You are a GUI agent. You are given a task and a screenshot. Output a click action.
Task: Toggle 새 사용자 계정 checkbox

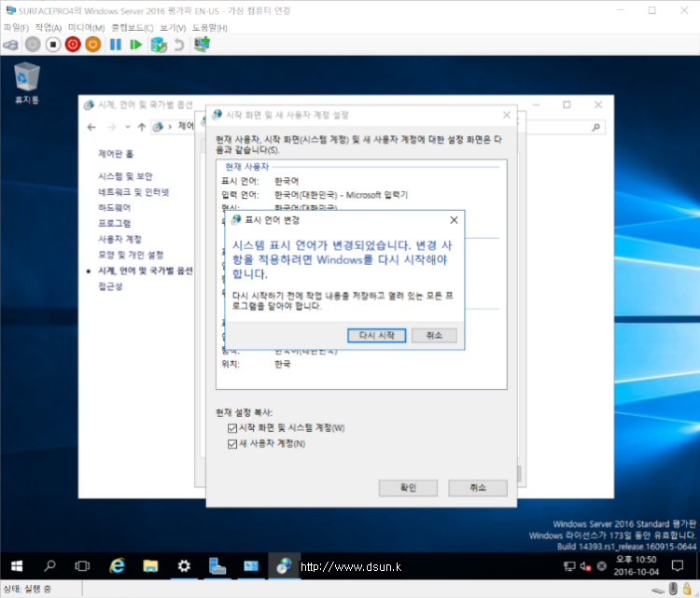click(232, 444)
